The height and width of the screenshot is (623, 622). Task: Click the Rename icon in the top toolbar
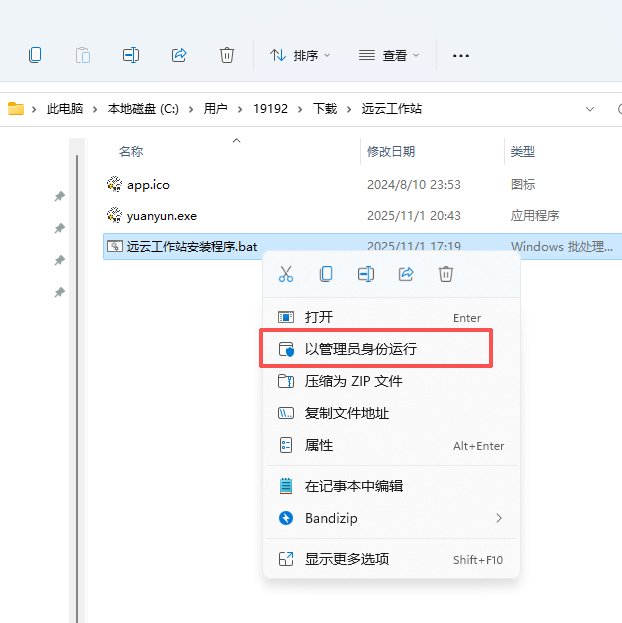pos(131,55)
